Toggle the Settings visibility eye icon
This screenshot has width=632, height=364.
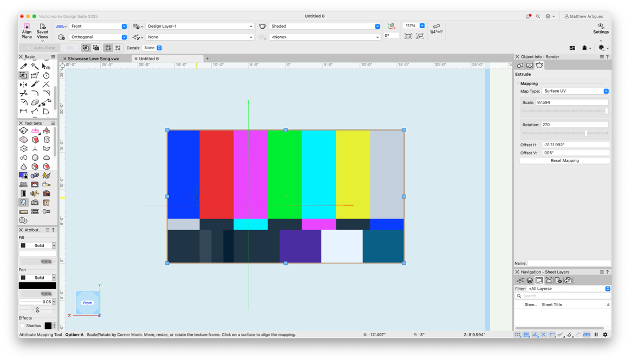(601, 26)
